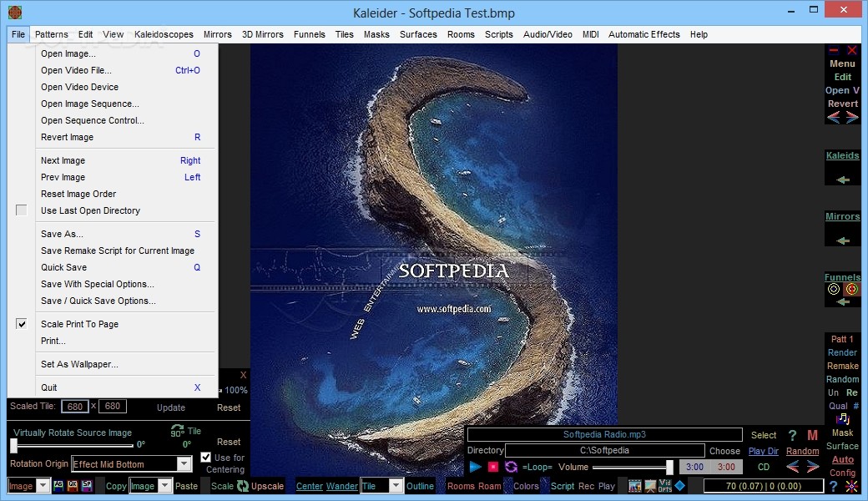868x501 pixels.
Task: Click the Volume slider handle
Action: (669, 468)
